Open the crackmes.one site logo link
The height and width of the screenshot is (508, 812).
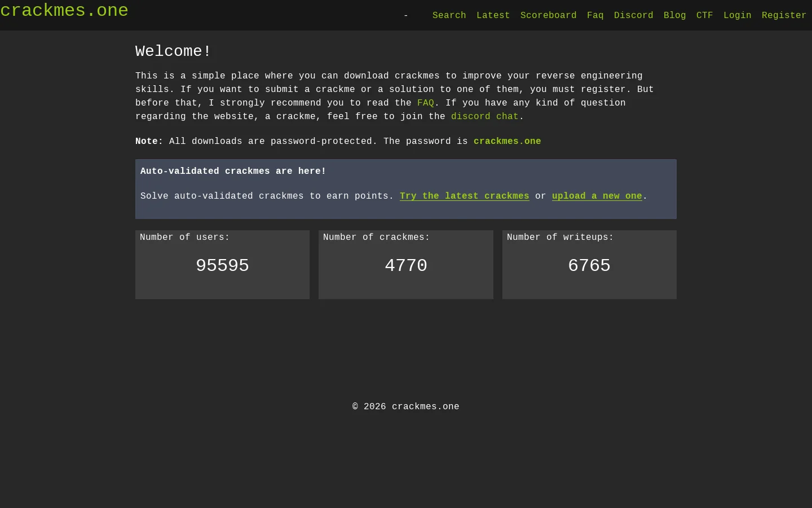tap(64, 11)
